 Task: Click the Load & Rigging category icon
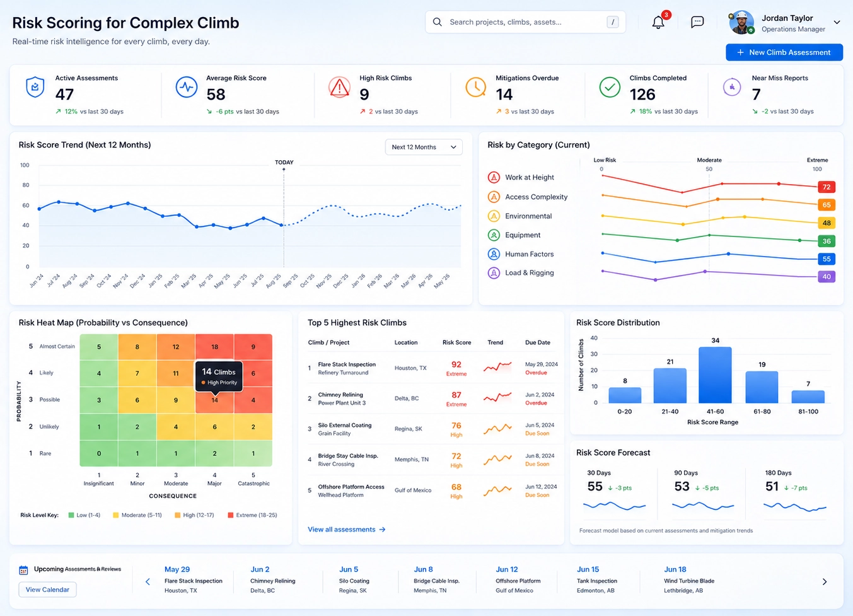coord(494,273)
